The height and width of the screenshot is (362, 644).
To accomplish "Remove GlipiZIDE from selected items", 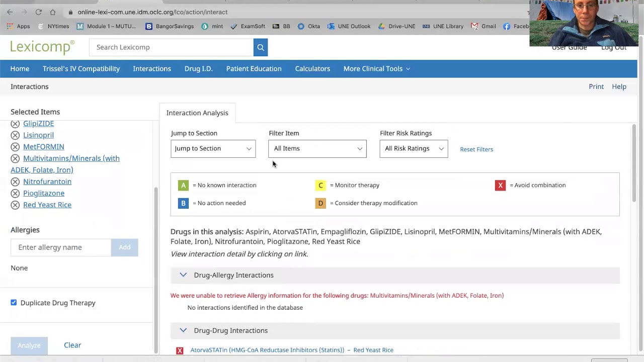I will (15, 124).
